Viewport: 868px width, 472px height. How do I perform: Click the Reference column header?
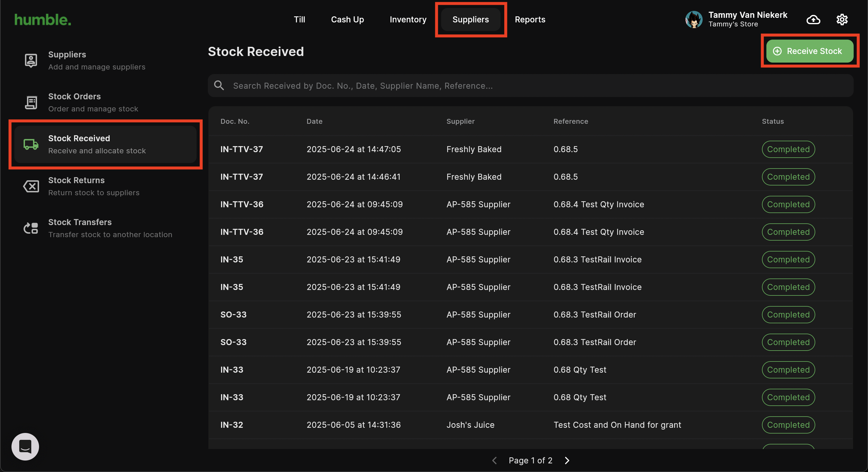point(571,121)
